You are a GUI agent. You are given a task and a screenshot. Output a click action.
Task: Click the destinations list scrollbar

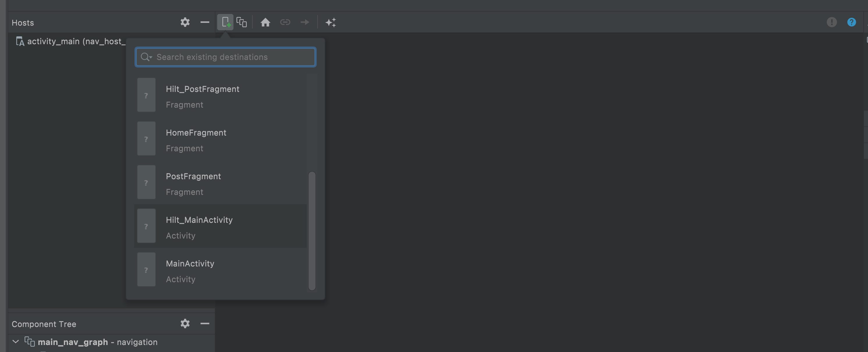tap(312, 230)
